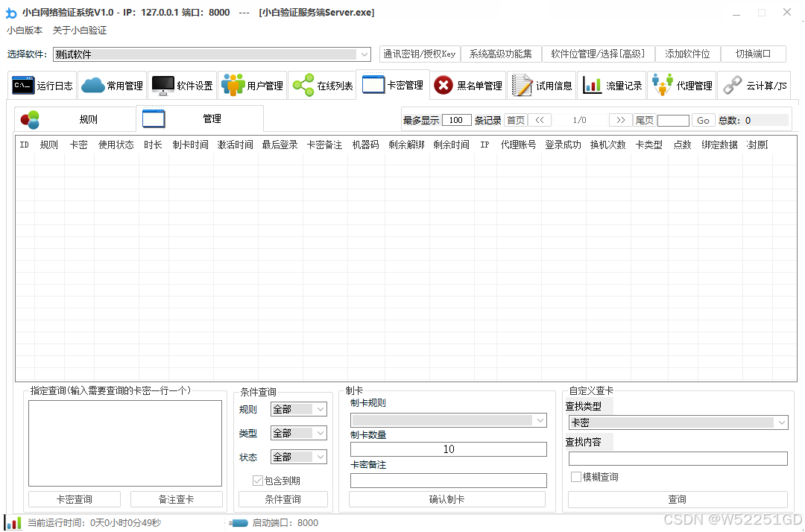Click 软件位管理/选择[高级] button

click(598, 54)
